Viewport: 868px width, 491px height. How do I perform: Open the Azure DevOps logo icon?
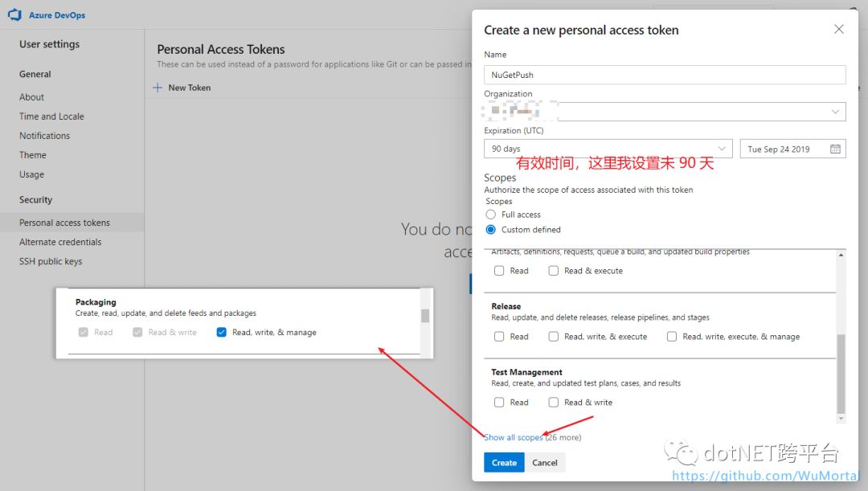click(x=14, y=15)
